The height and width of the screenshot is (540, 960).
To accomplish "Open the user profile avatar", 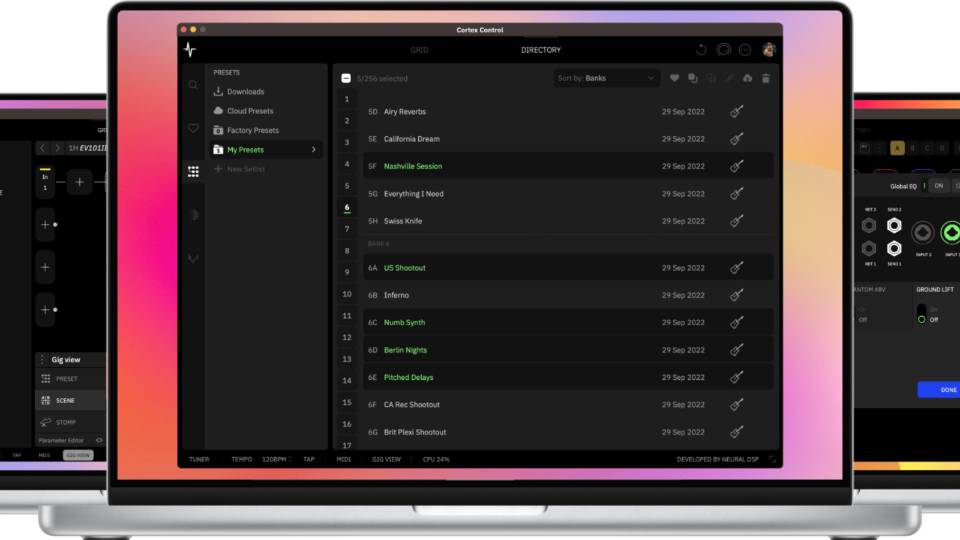I will pyautogui.click(x=768, y=50).
